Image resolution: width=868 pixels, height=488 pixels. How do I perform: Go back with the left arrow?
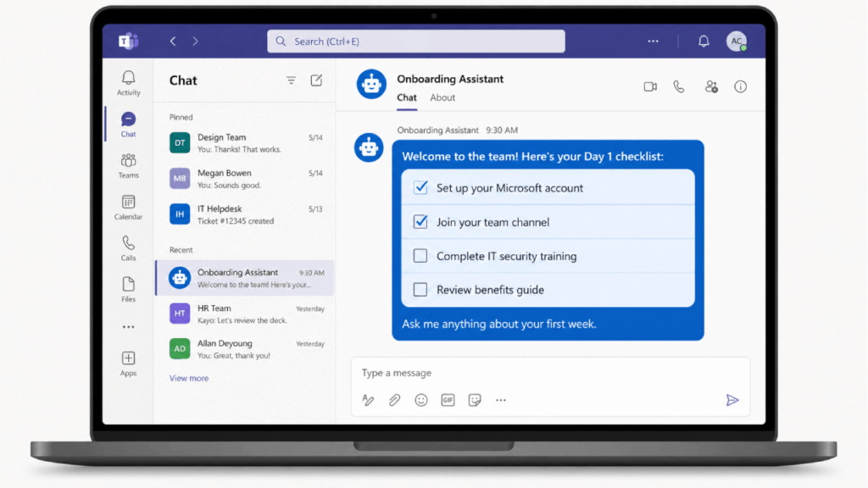pyautogui.click(x=173, y=41)
